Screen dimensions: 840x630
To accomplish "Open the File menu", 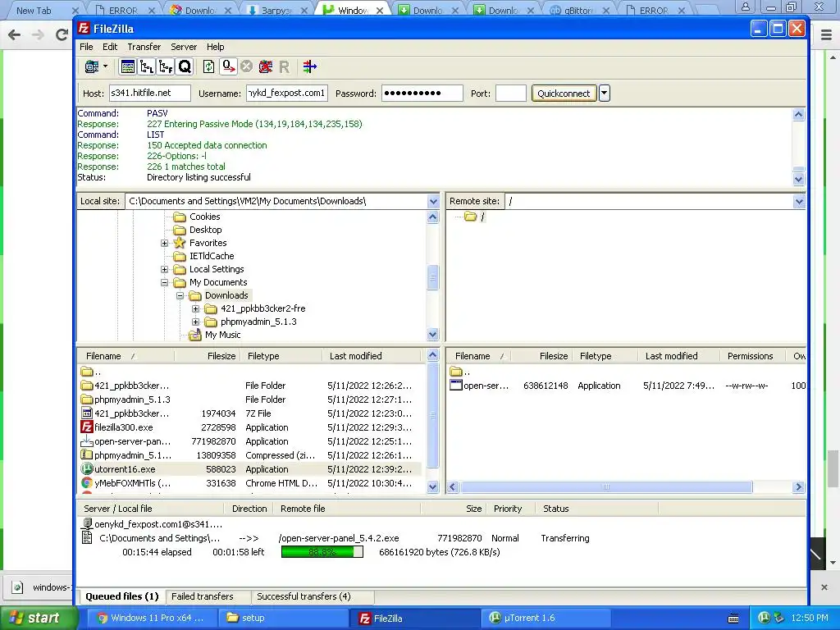I will (x=86, y=47).
